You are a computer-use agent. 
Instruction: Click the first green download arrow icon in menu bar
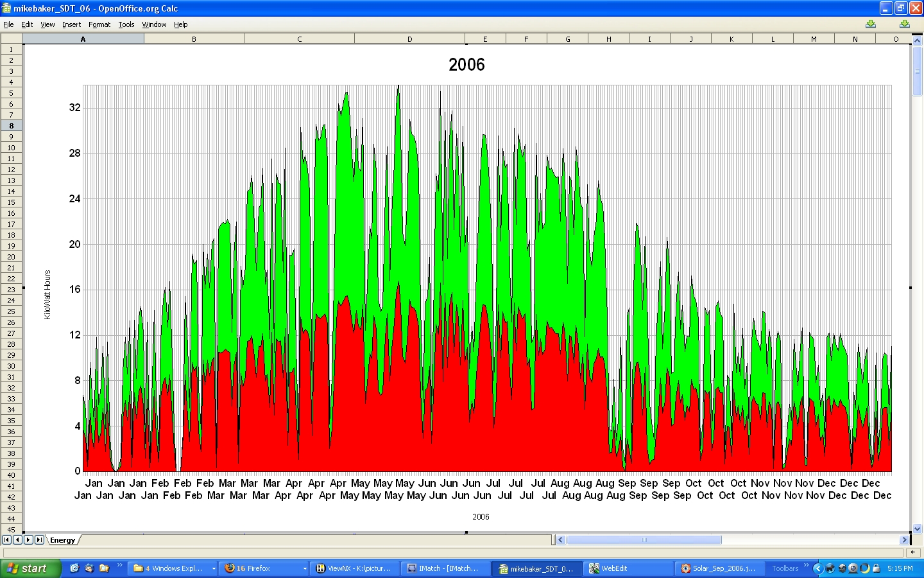(x=870, y=24)
